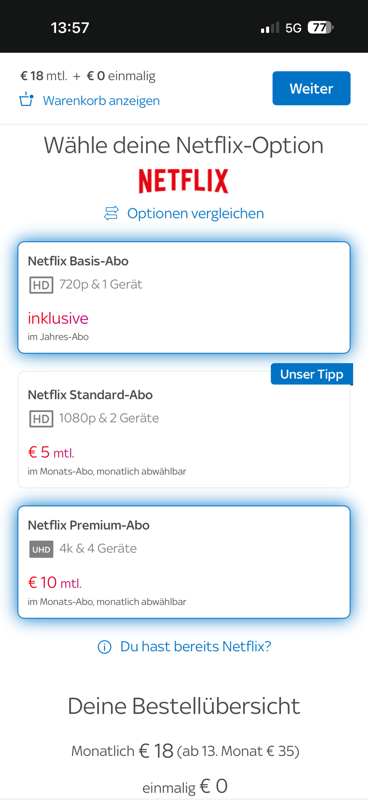Click the compare arrows icon

tap(111, 213)
